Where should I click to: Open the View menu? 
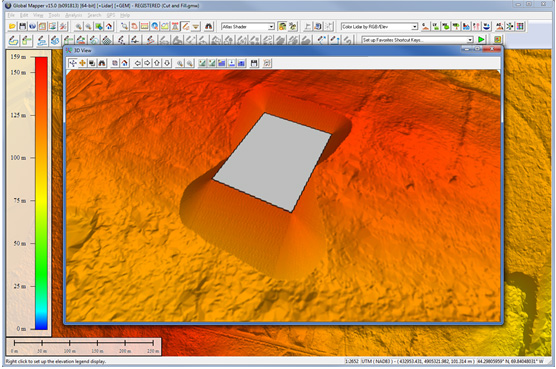point(38,15)
